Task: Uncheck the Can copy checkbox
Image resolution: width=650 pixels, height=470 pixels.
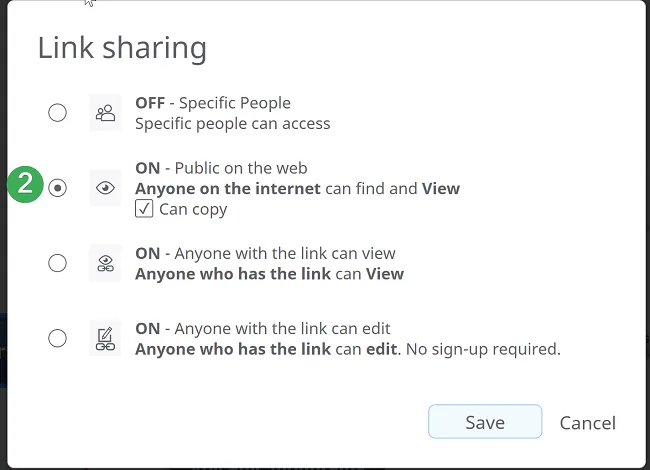Action: click(x=144, y=209)
